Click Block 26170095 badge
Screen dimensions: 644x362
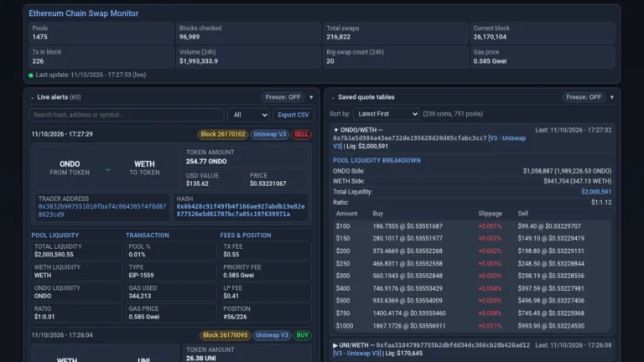225,335
